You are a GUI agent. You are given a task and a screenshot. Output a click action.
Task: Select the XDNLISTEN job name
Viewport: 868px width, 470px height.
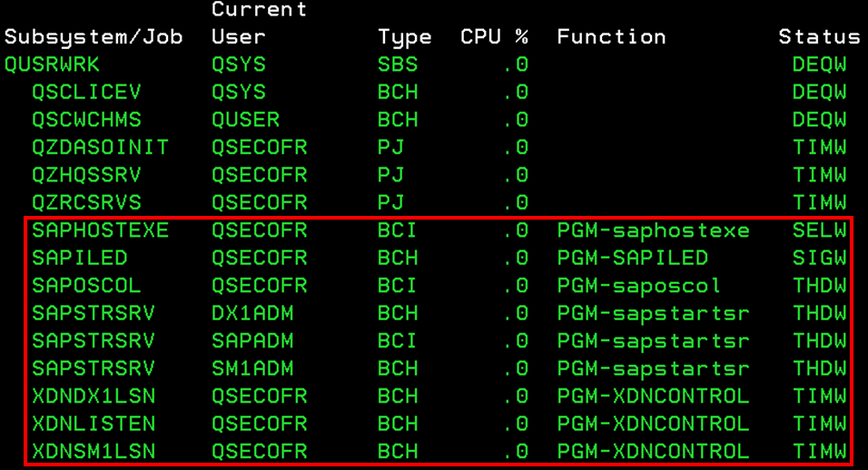coord(94,424)
